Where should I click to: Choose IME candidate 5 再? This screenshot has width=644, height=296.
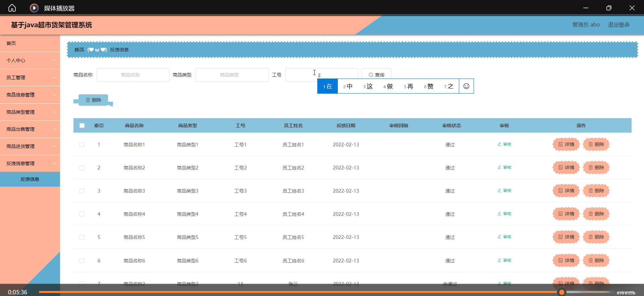(409, 86)
